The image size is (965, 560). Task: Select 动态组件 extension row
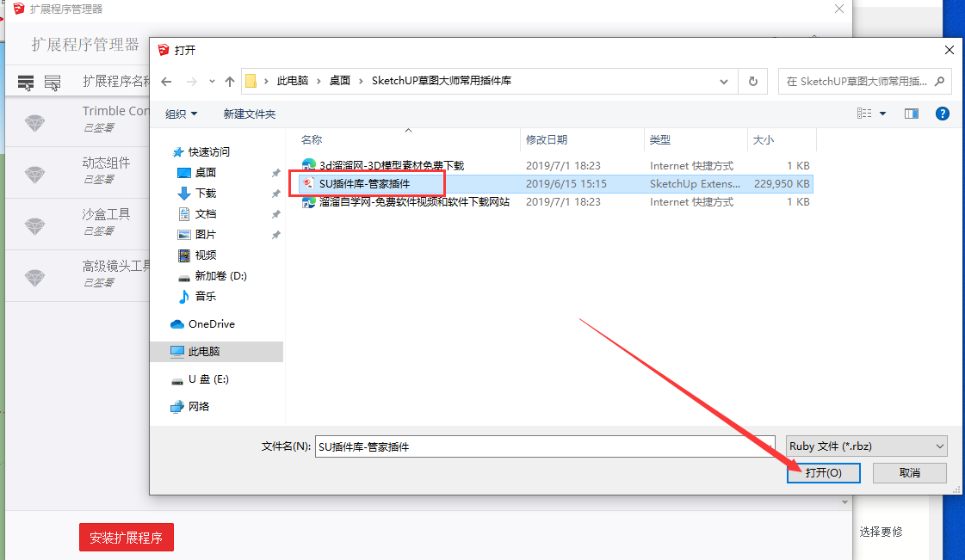tap(77, 170)
